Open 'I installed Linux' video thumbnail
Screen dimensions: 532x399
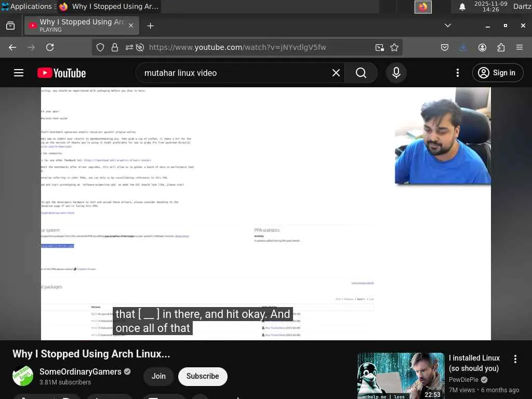401,376
